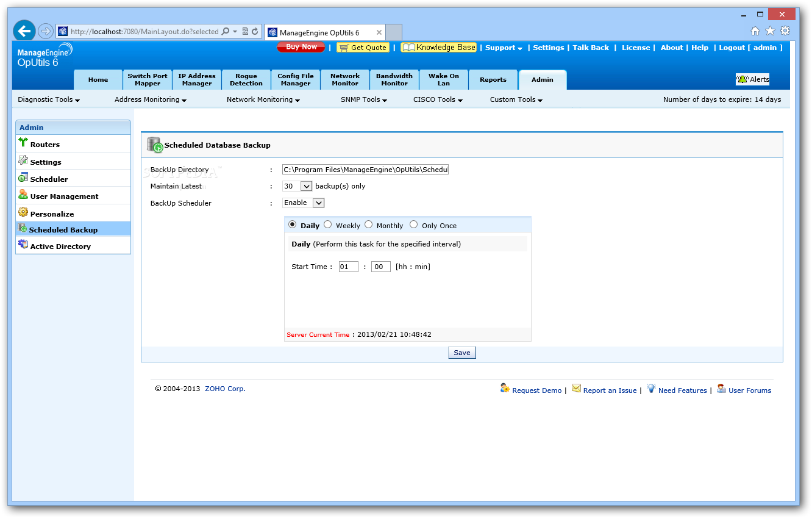Close the ManageEngine OpUtils 6 browser tab
The width and height of the screenshot is (812, 518).
point(379,33)
